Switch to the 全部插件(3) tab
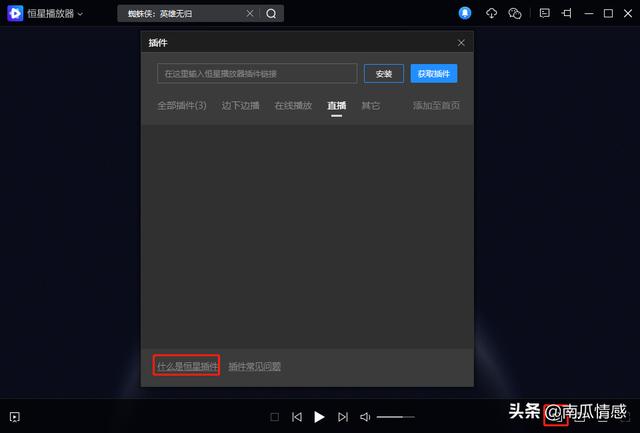This screenshot has height=433, width=640. (x=182, y=106)
